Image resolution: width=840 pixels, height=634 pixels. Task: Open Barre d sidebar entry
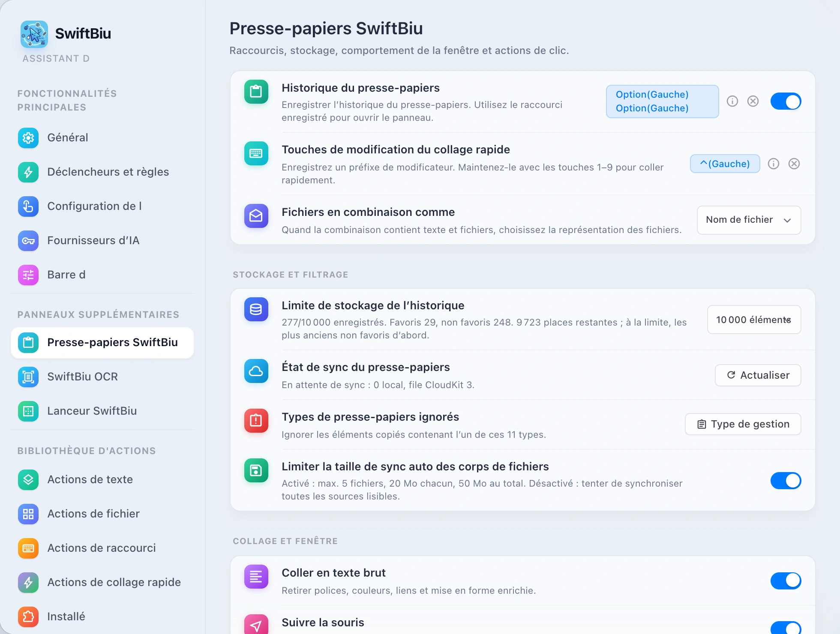102,275
